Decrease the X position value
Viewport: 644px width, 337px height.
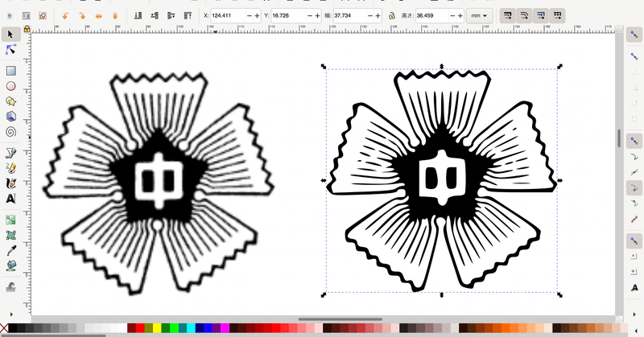249,15
